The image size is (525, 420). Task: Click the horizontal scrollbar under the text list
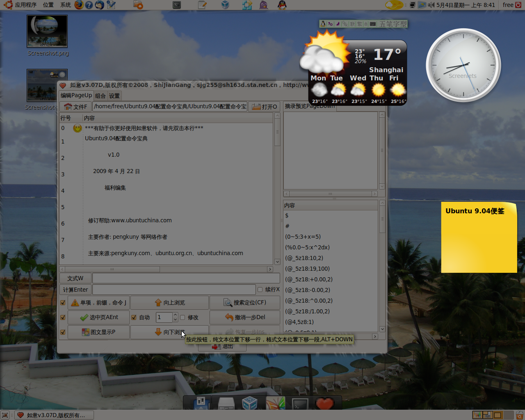(167, 269)
